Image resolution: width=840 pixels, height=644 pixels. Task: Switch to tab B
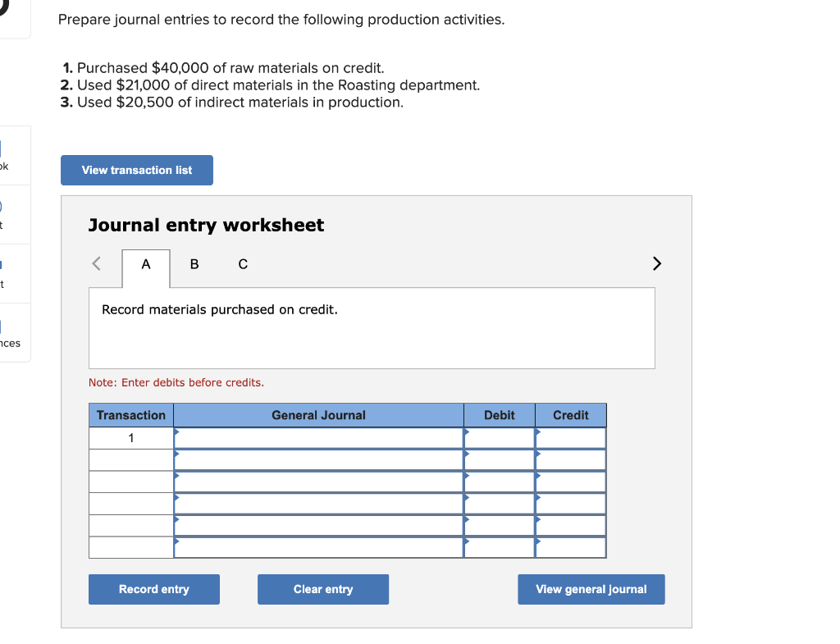pyautogui.click(x=194, y=264)
